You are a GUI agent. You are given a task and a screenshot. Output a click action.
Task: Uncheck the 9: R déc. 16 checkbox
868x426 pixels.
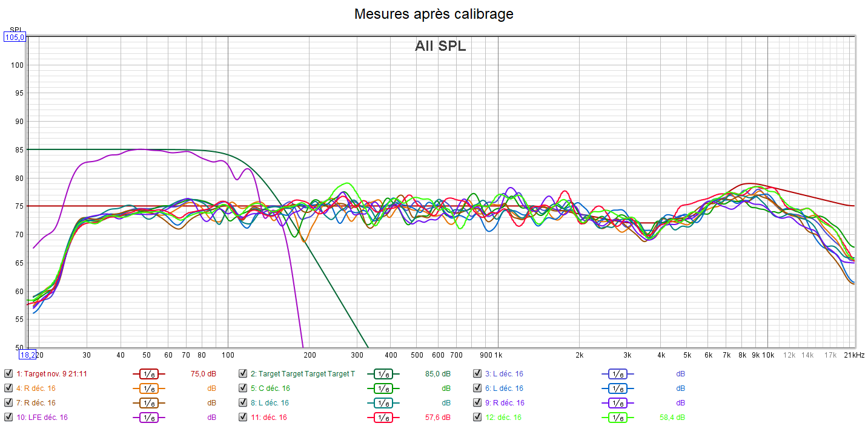coord(477,403)
